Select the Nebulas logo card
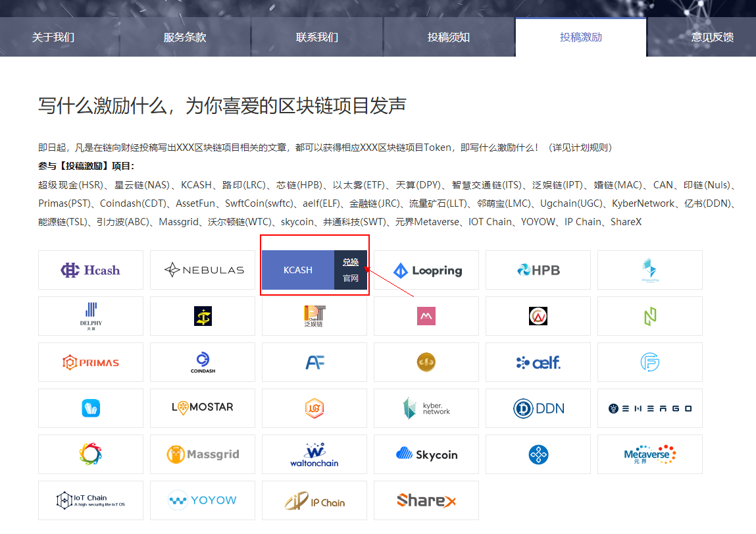Screen dimensions: 756x534 pos(203,270)
